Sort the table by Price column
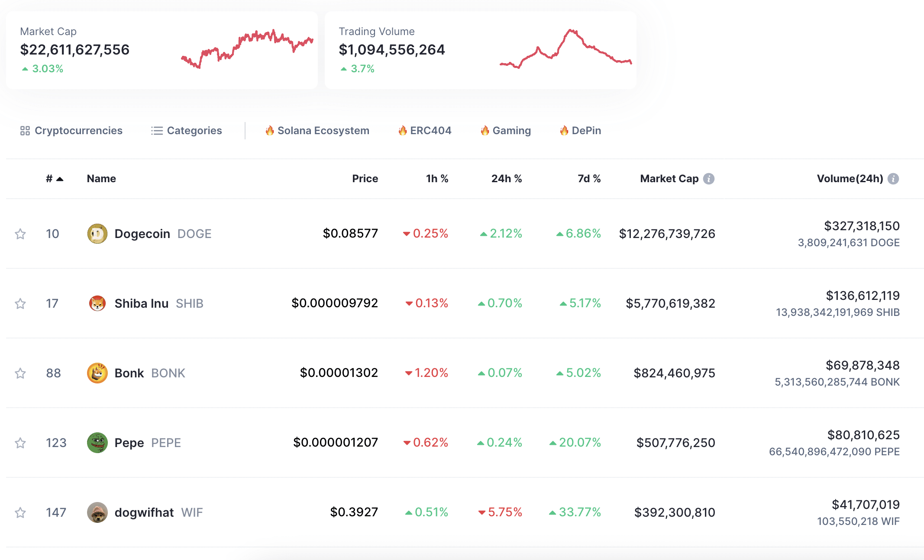Screen dimensions: 924x560 365,179
